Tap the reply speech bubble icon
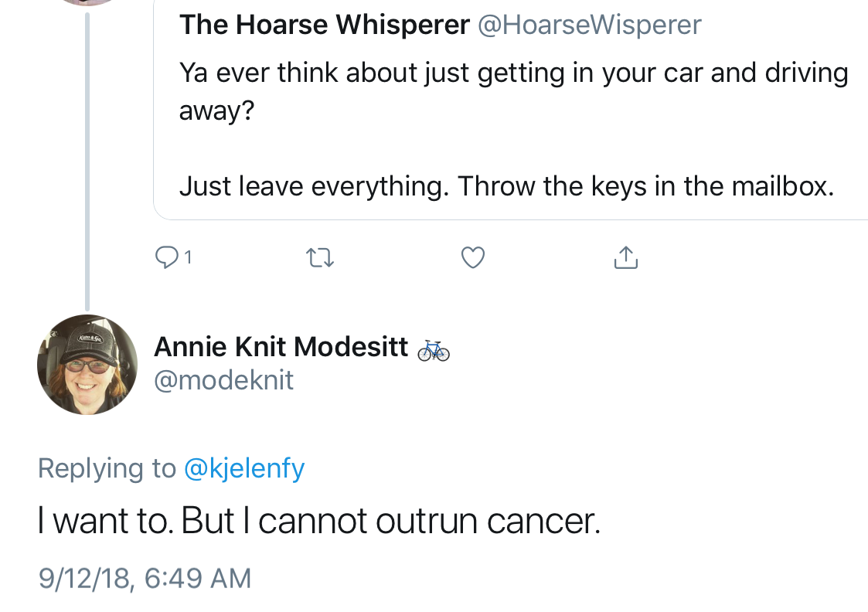The width and height of the screenshot is (868, 612). pyautogui.click(x=166, y=257)
